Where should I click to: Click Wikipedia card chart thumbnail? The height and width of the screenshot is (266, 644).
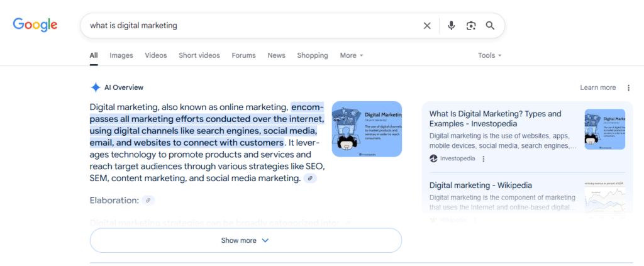[x=605, y=199]
